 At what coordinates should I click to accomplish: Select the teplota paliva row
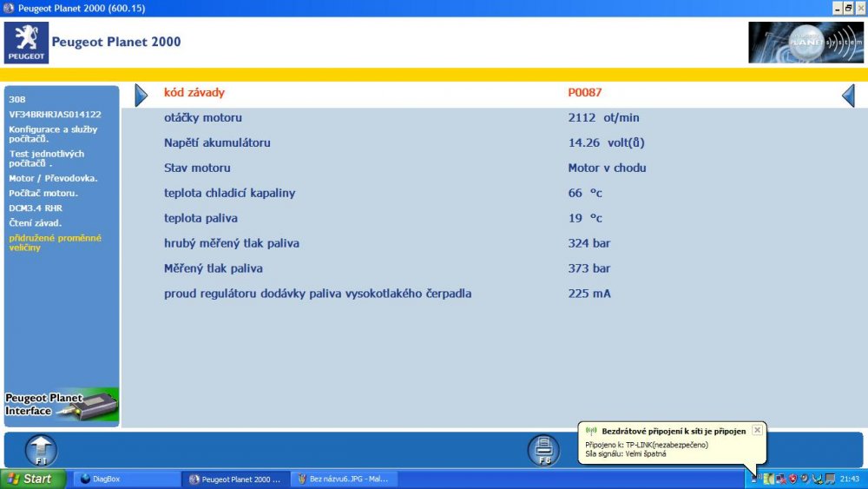click(495, 218)
